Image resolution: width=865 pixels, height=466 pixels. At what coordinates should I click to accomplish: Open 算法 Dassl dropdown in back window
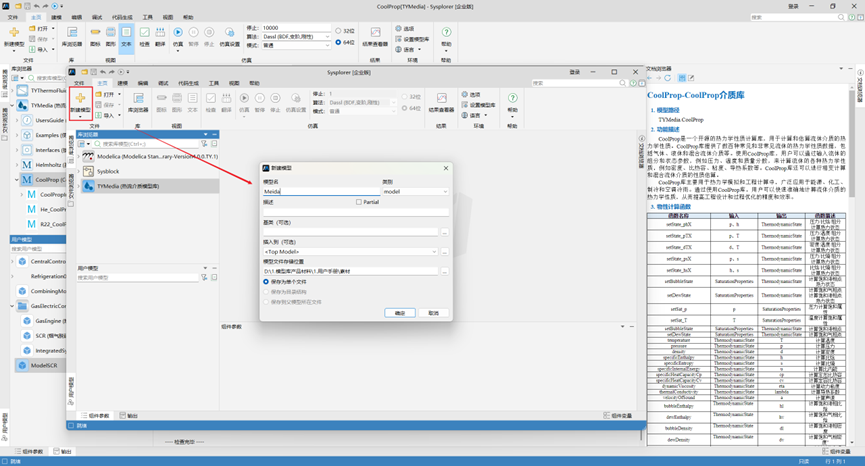pyautogui.click(x=296, y=36)
